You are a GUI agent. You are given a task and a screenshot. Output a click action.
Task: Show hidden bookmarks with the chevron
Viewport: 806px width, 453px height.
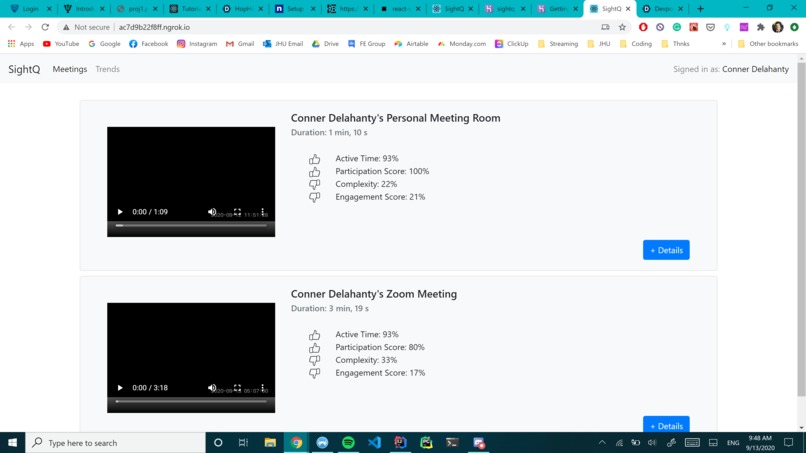pyautogui.click(x=724, y=44)
